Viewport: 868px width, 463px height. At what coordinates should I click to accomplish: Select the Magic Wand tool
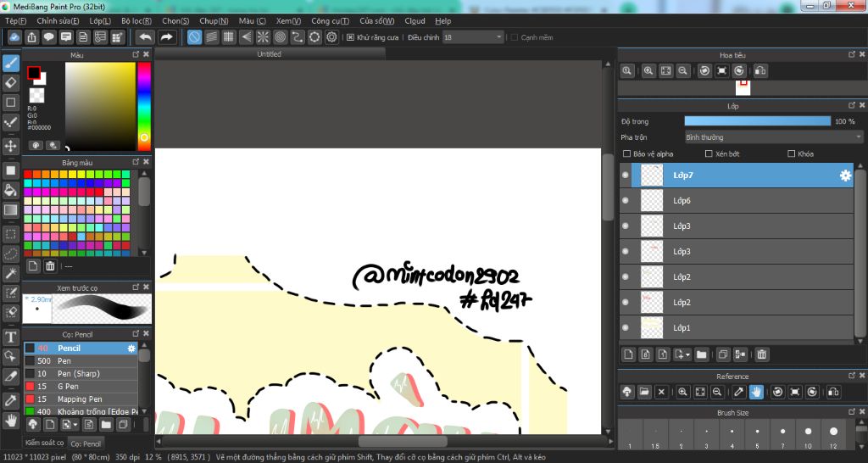click(x=10, y=273)
